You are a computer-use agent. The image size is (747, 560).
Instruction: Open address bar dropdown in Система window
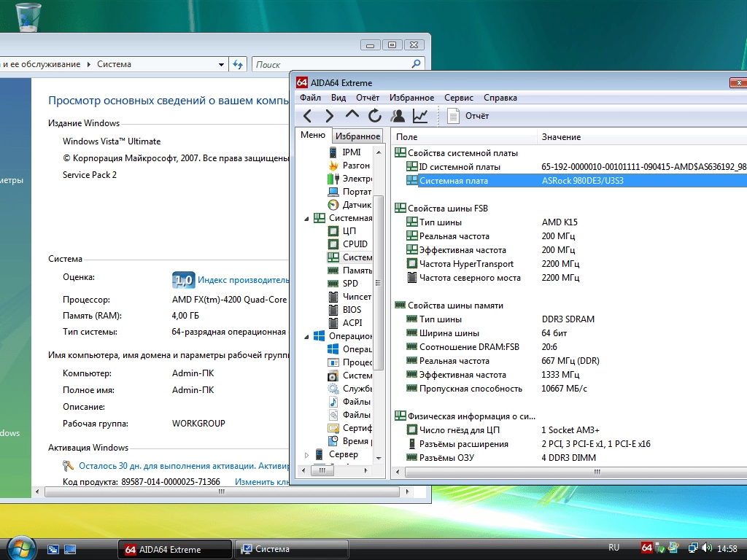pyautogui.click(x=221, y=65)
